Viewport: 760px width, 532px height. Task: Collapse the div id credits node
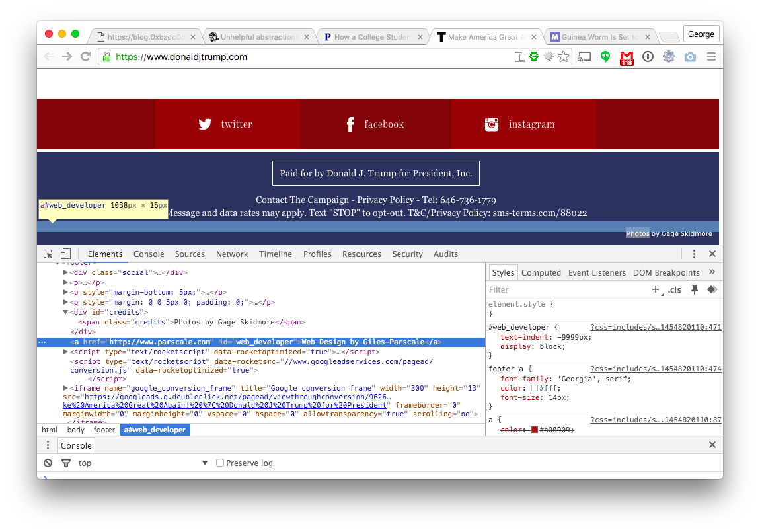[x=65, y=312]
